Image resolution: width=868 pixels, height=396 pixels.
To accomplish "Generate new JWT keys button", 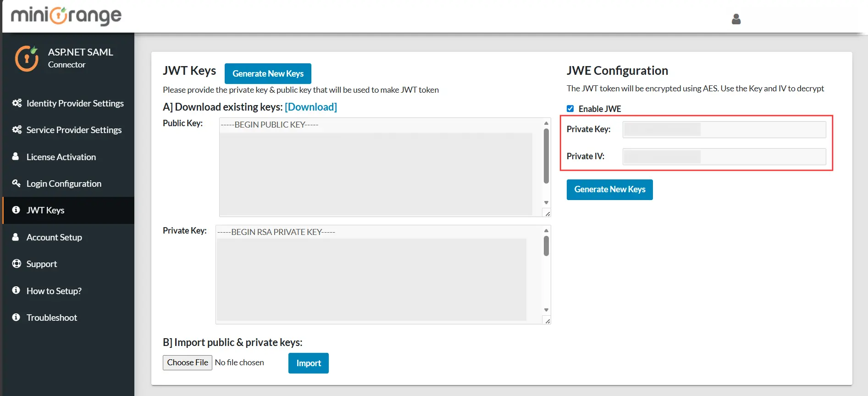I will click(x=268, y=73).
